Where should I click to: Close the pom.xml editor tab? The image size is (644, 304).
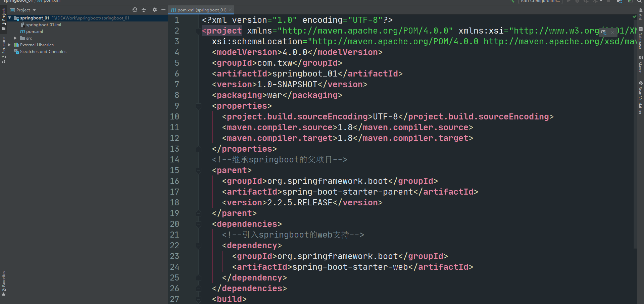point(230,10)
